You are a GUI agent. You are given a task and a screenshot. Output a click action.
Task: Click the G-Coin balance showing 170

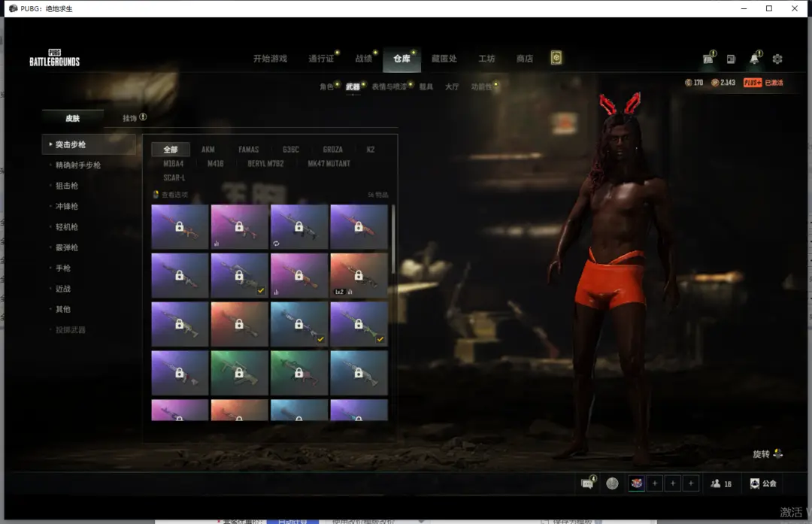694,83
